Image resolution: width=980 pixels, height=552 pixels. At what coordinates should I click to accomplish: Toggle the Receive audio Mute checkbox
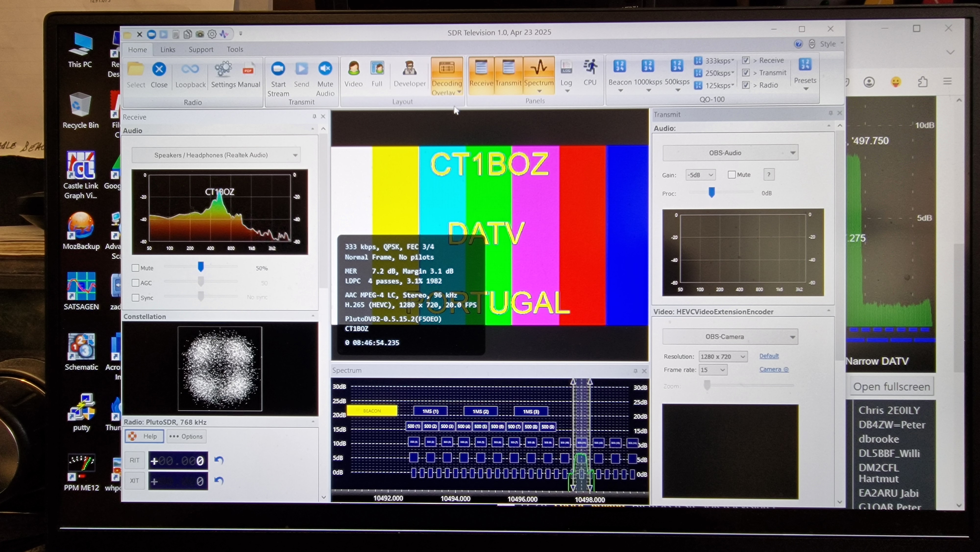[x=135, y=268]
